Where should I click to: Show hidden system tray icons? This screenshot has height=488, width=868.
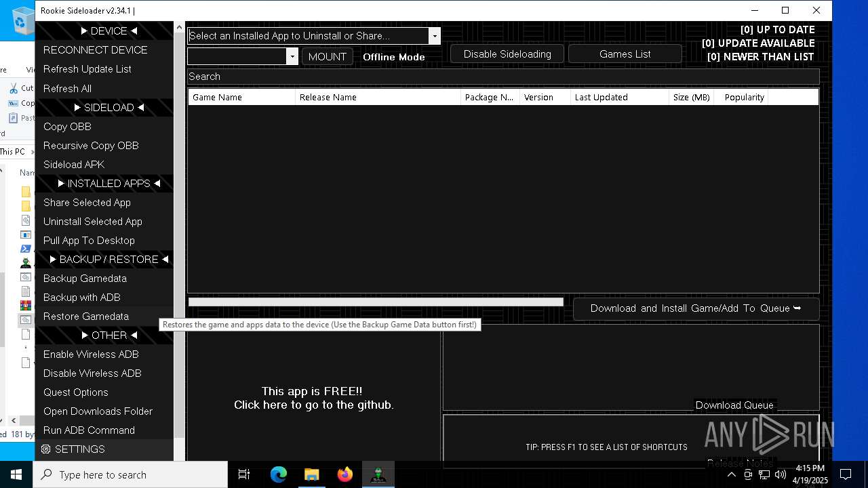click(731, 474)
